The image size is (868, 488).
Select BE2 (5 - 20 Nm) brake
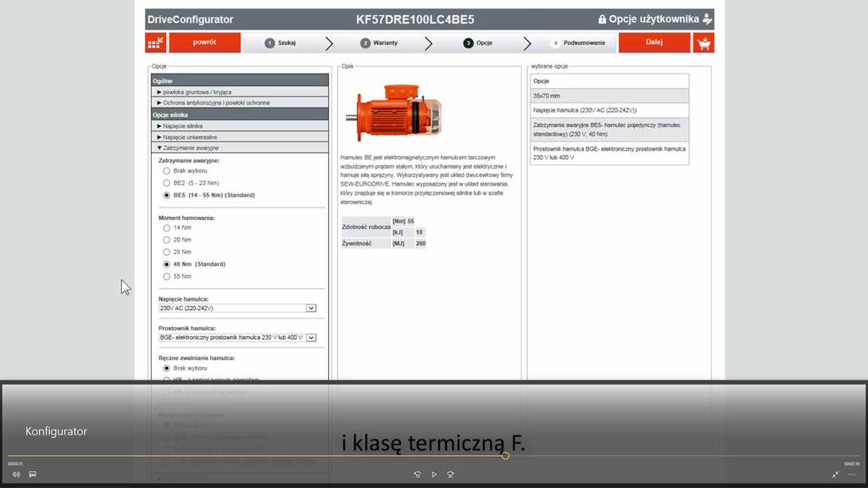pyautogui.click(x=167, y=183)
